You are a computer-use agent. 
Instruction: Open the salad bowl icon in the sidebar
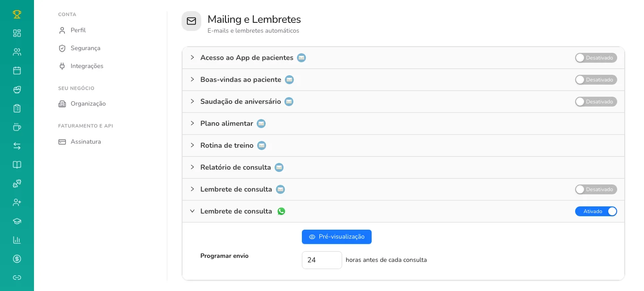[17, 90]
